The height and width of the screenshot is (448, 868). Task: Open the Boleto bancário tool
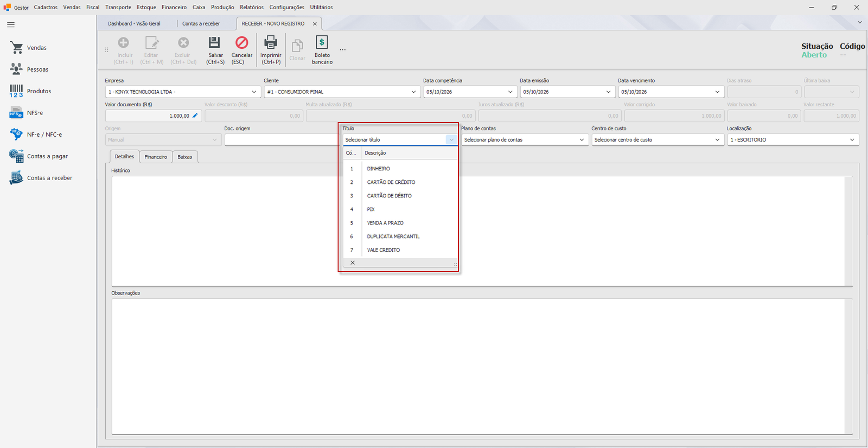point(322,50)
